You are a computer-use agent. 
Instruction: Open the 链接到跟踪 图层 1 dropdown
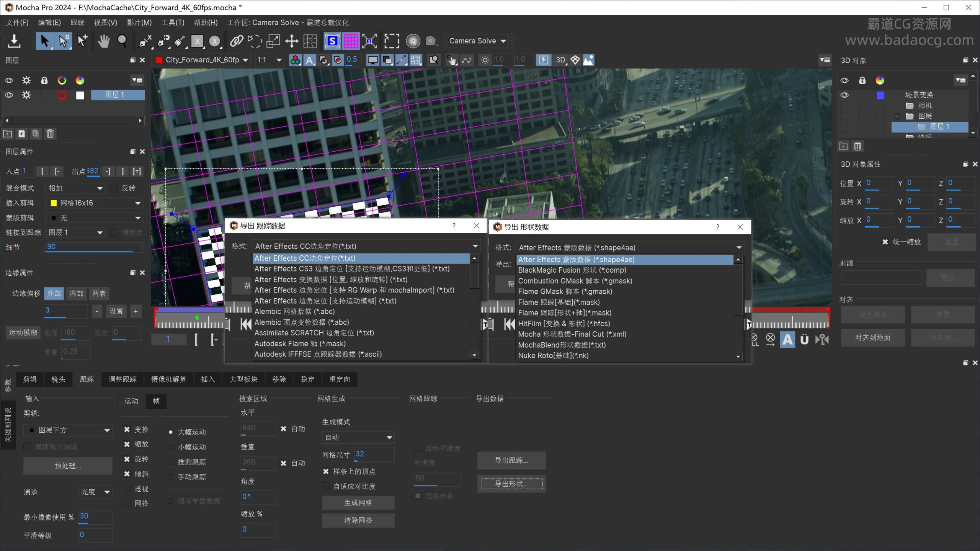click(75, 232)
